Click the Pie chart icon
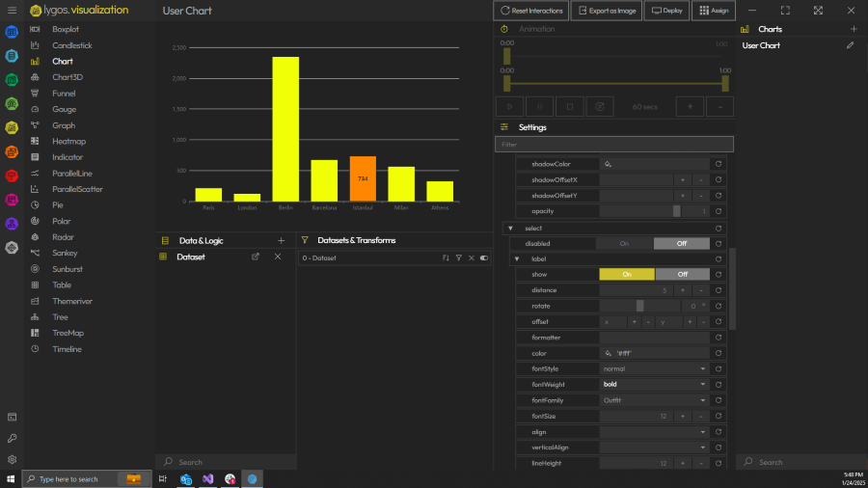868x488 pixels. [x=35, y=205]
